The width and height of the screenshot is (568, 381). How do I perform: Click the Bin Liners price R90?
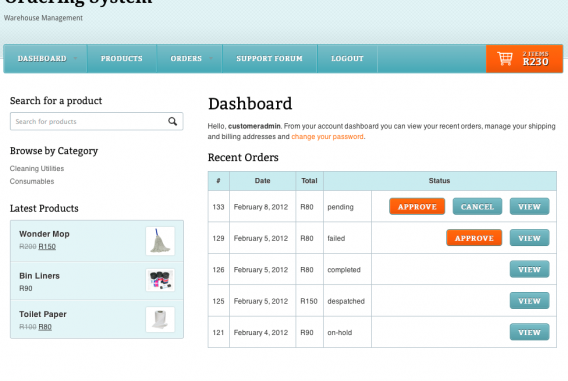point(26,288)
